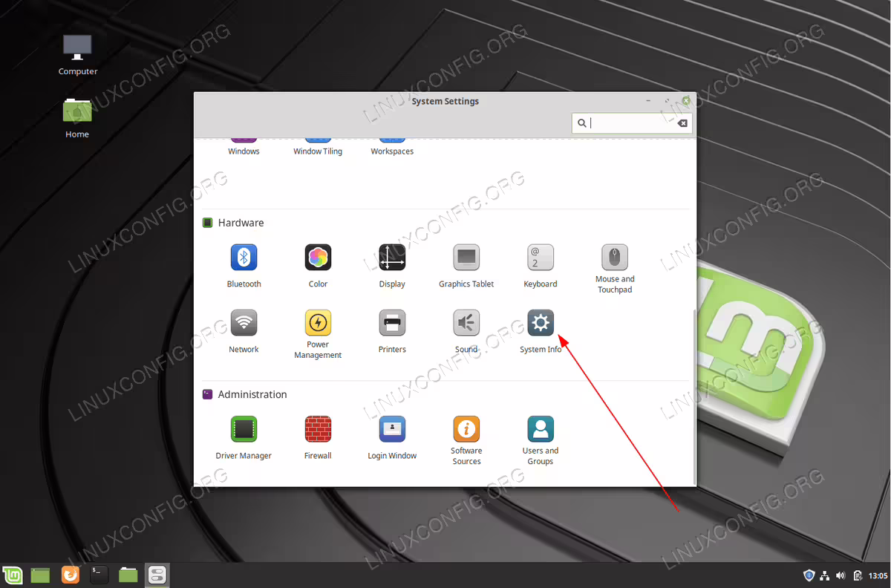Close the System Settings window
Screen dimensions: 891x588
pos(686,100)
